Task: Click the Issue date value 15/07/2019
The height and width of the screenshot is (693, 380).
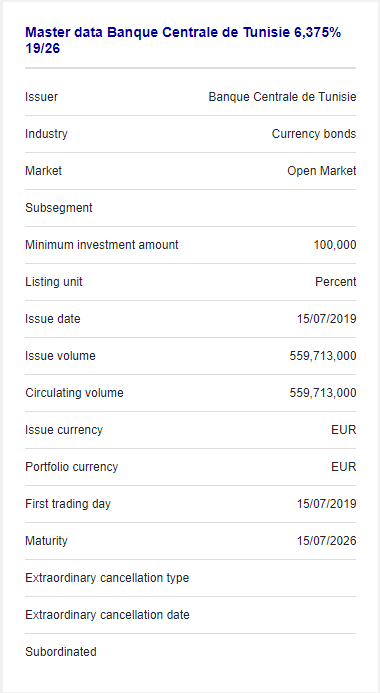Action: 327,319
